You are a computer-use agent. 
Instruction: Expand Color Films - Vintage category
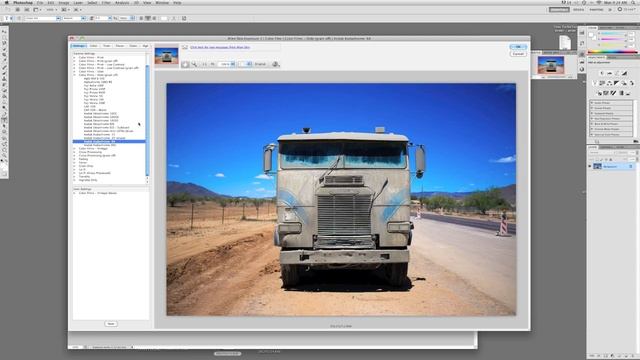75,149
